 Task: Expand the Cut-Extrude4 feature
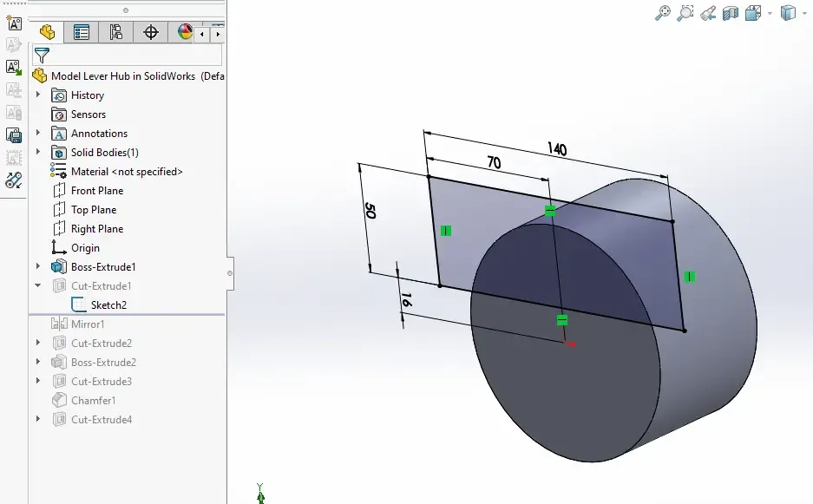[x=38, y=419]
